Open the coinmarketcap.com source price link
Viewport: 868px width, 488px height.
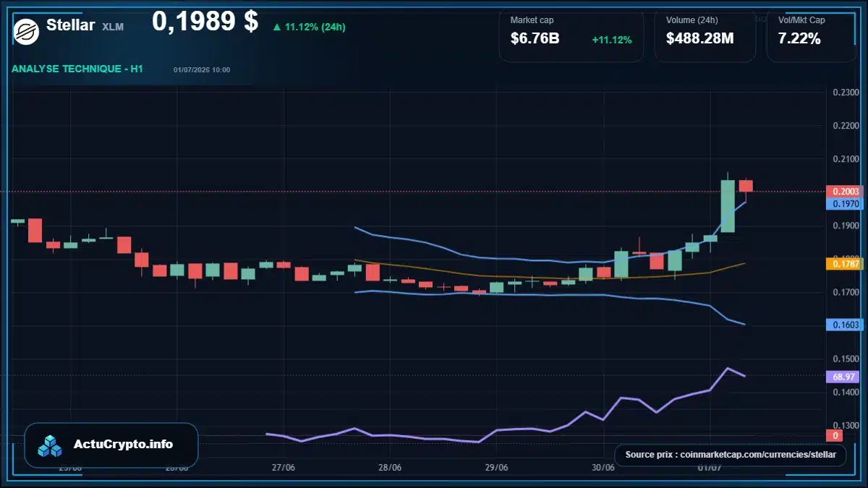(x=731, y=455)
